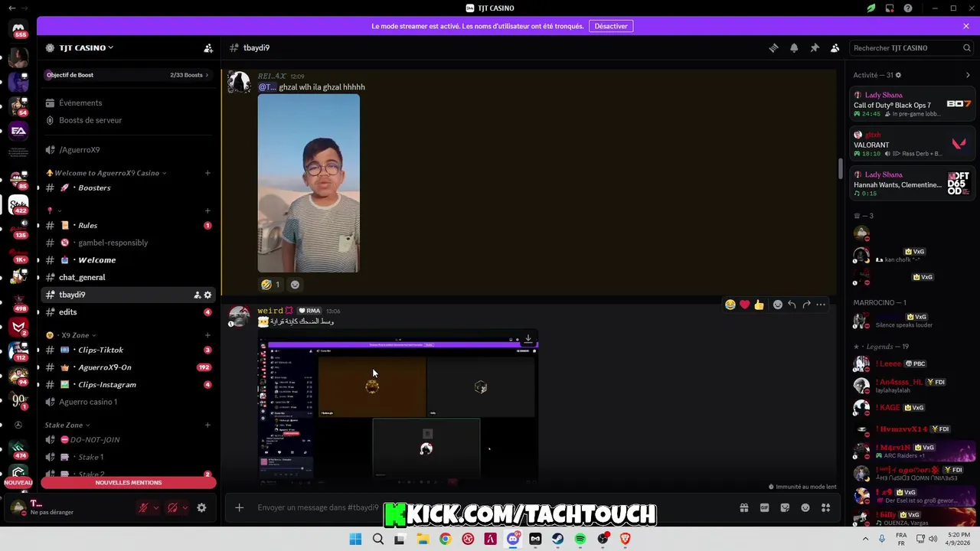Viewport: 980px width, 551px height.
Task: Open more message options ellipsis
Action: click(x=821, y=305)
